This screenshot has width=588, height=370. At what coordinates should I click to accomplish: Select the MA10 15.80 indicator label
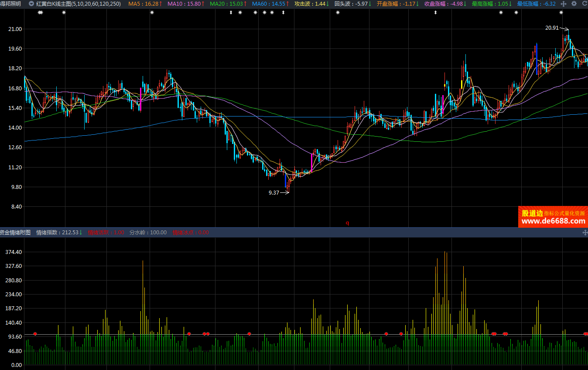point(186,3)
